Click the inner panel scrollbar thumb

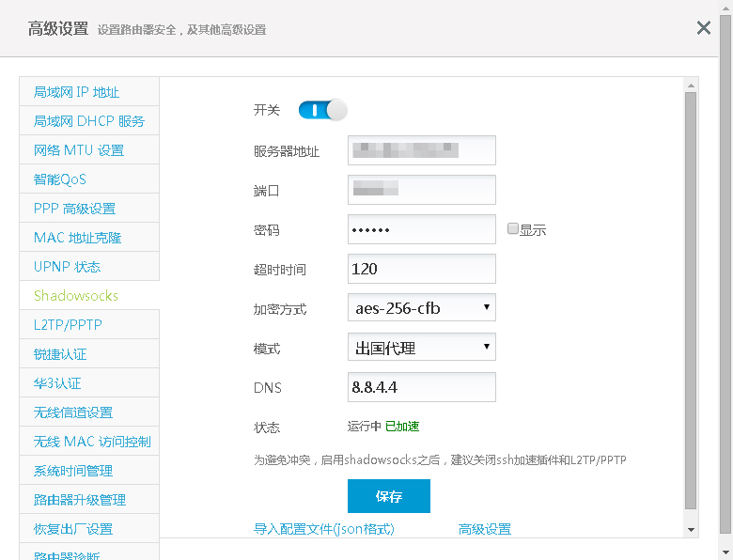[691, 301]
